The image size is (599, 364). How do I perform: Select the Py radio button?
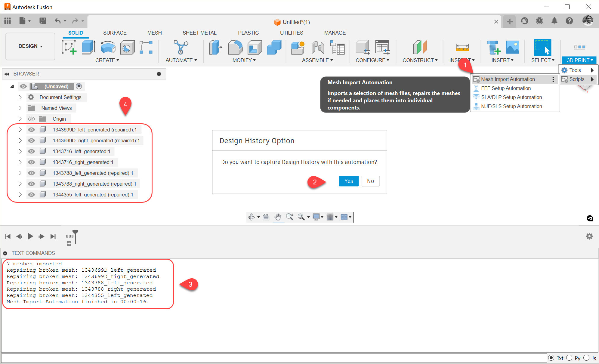click(x=569, y=358)
